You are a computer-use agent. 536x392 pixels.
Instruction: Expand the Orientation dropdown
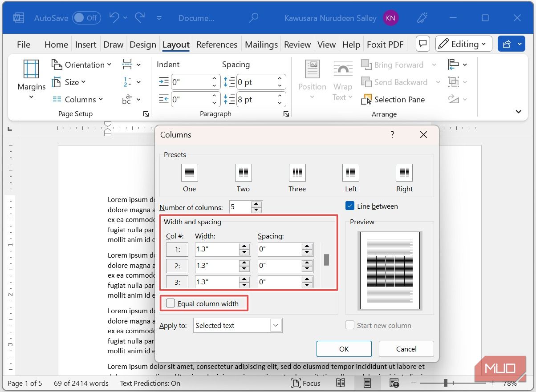(81, 65)
